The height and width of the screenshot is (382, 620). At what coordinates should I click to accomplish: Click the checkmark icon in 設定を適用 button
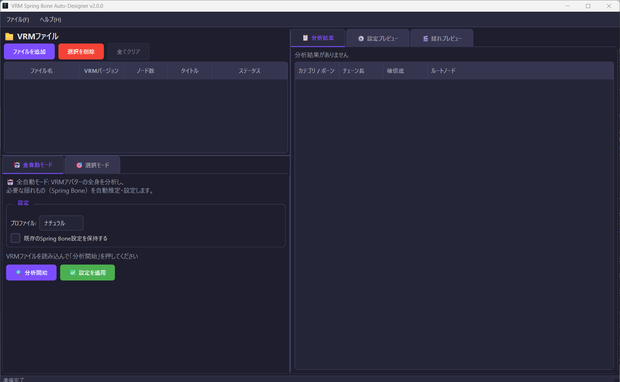click(x=73, y=272)
